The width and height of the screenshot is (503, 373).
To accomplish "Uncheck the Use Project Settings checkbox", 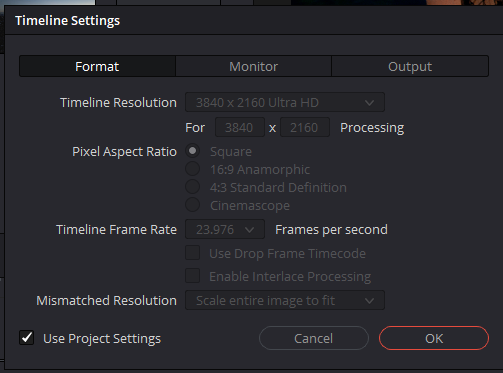I will pos(27,338).
